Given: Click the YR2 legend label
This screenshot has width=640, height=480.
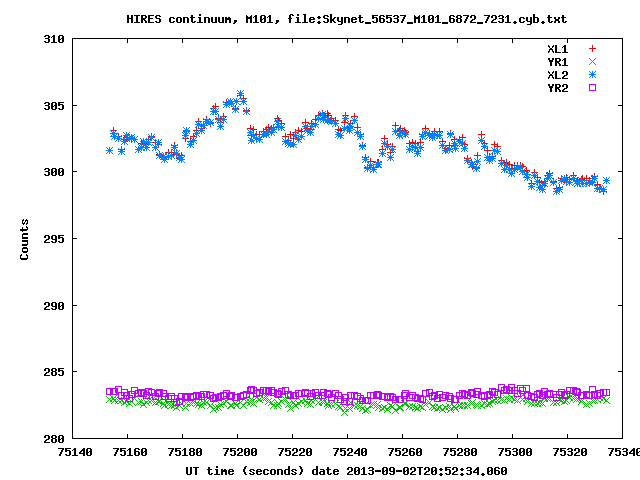Looking at the screenshot, I should pyautogui.click(x=558, y=88).
